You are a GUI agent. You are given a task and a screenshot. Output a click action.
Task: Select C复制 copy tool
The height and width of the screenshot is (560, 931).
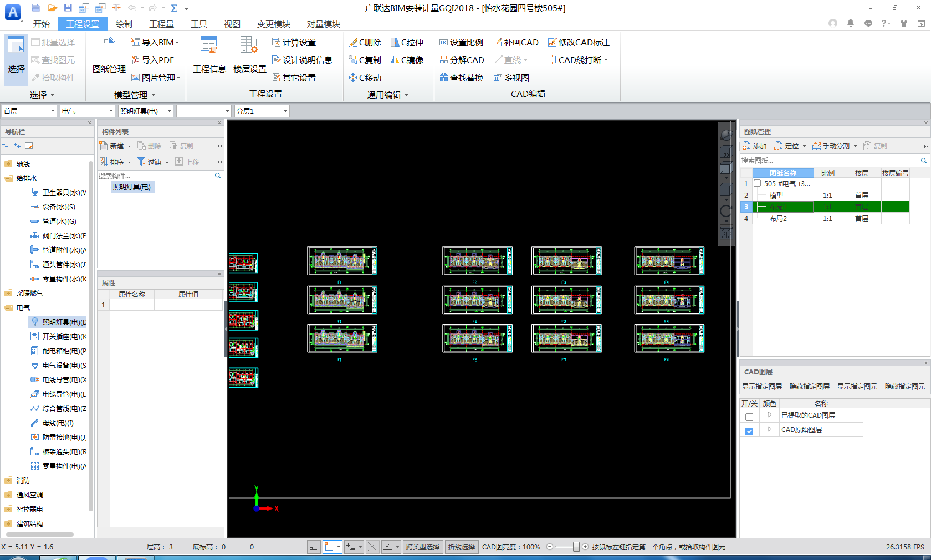(x=365, y=60)
